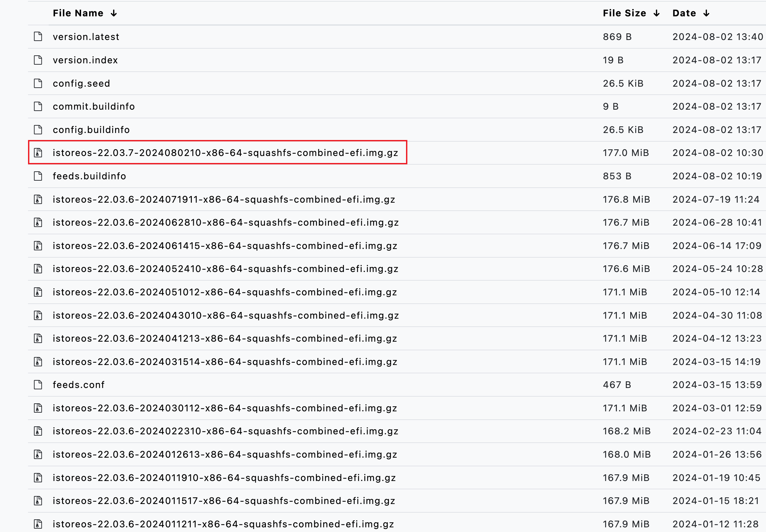
Task: Download istoreos-22.03.6-2024071911 image
Action: [224, 199]
